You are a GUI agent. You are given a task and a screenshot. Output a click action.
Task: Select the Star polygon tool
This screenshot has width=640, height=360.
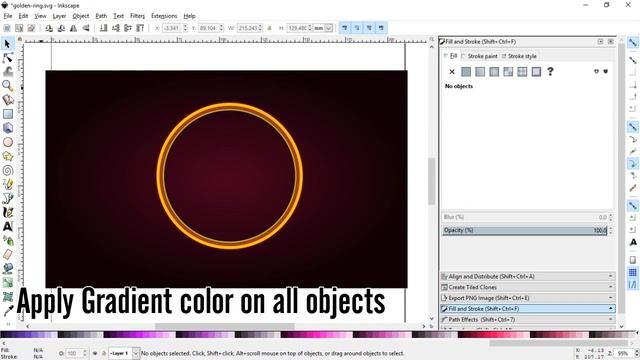(x=7, y=156)
